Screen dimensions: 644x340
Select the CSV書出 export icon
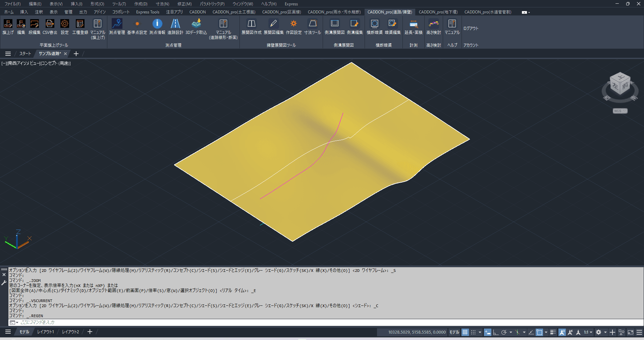pyautogui.click(x=50, y=24)
